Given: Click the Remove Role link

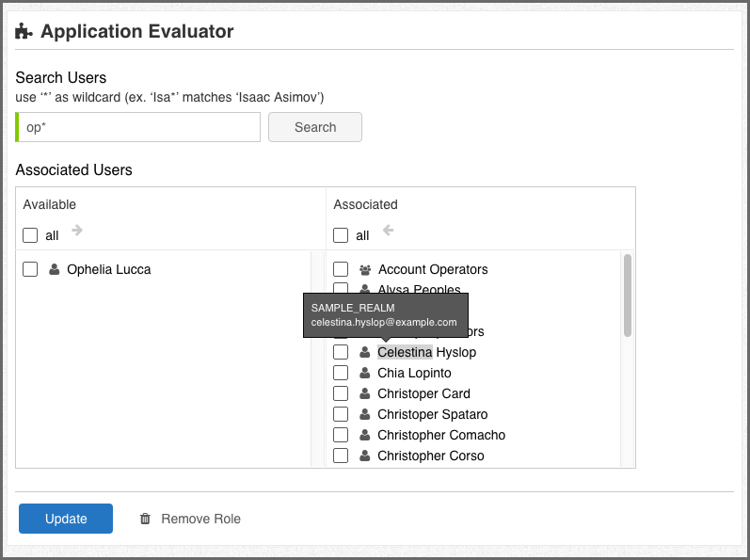Looking at the screenshot, I should 200,519.
